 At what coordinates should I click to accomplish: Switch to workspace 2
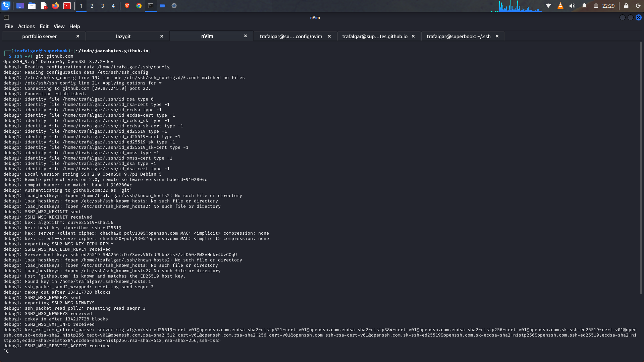[92, 6]
